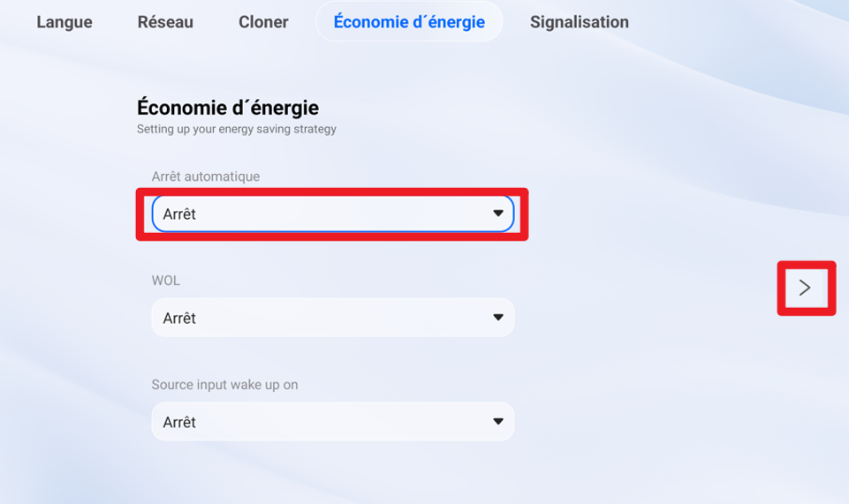
Task: Open the Source input wake up on dropdown
Action: click(332, 422)
